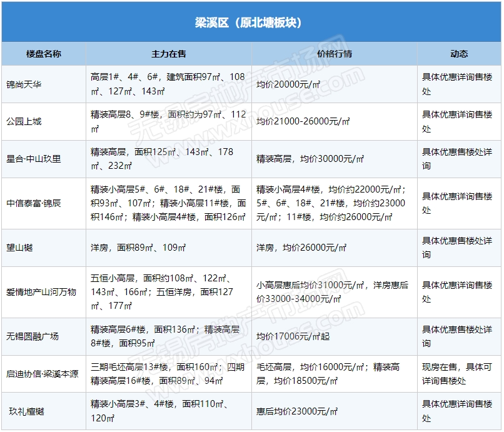Select the cell starting "三期毛坯高层13#楼"
This screenshot has width=504, height=432.
pyautogui.click(x=168, y=374)
